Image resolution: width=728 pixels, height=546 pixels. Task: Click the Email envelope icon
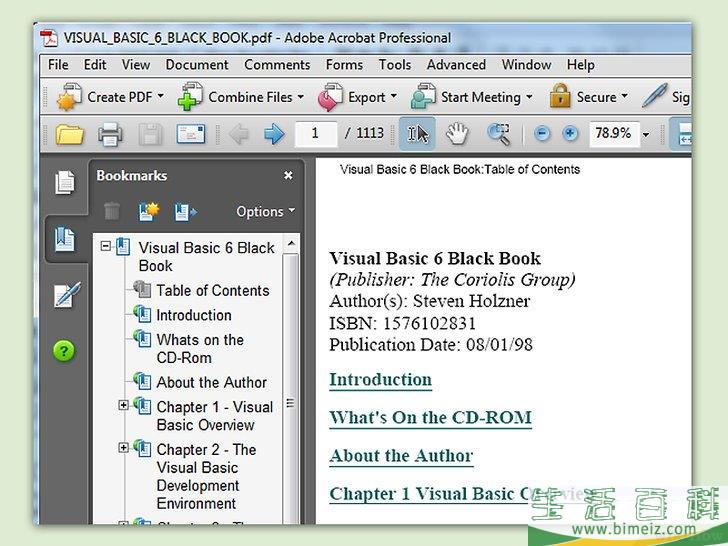[190, 133]
